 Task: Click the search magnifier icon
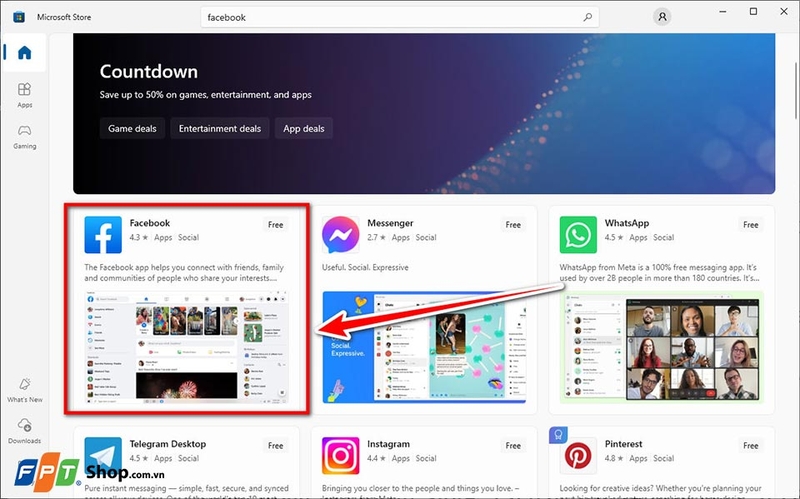(587, 17)
